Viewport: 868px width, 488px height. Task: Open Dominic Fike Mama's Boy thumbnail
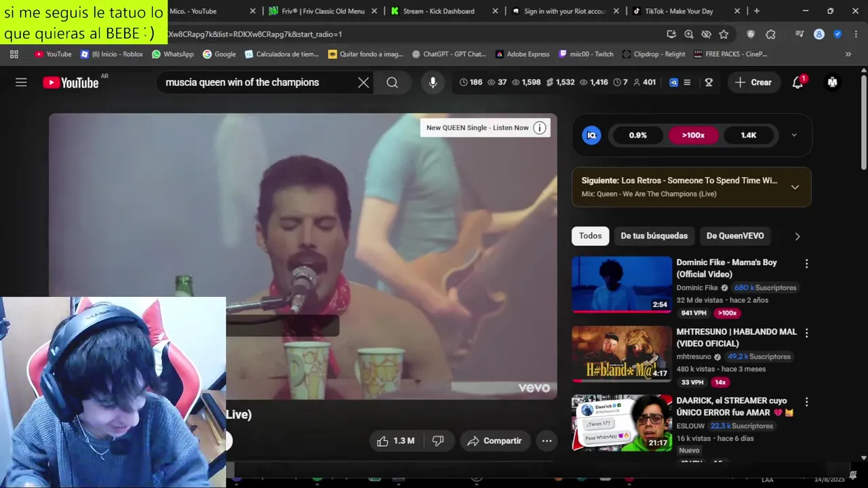click(622, 285)
